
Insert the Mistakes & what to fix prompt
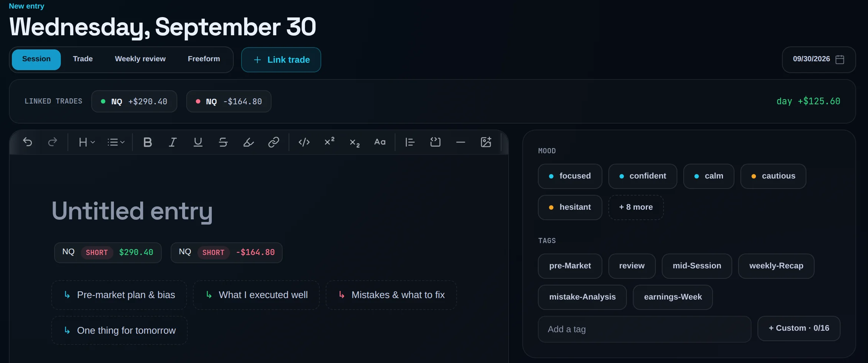pyautogui.click(x=391, y=295)
